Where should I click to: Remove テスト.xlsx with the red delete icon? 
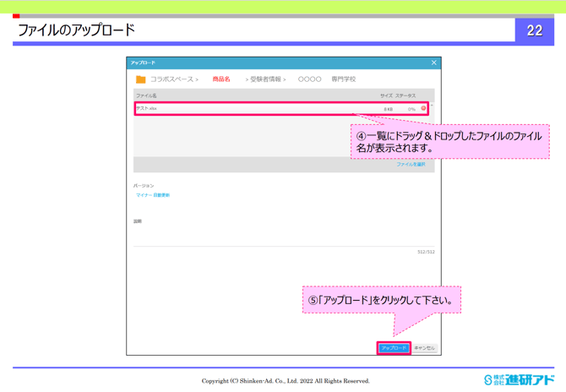(x=423, y=108)
